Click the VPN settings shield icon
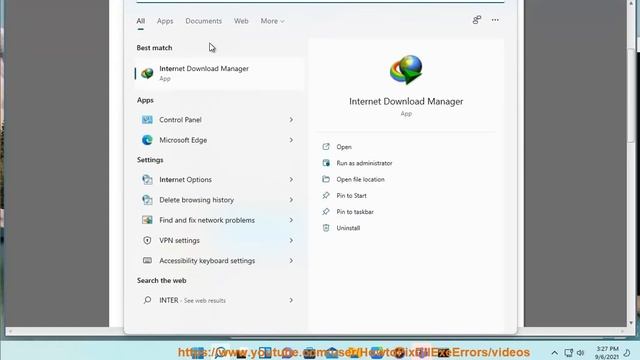The width and height of the screenshot is (640, 360). (x=147, y=240)
